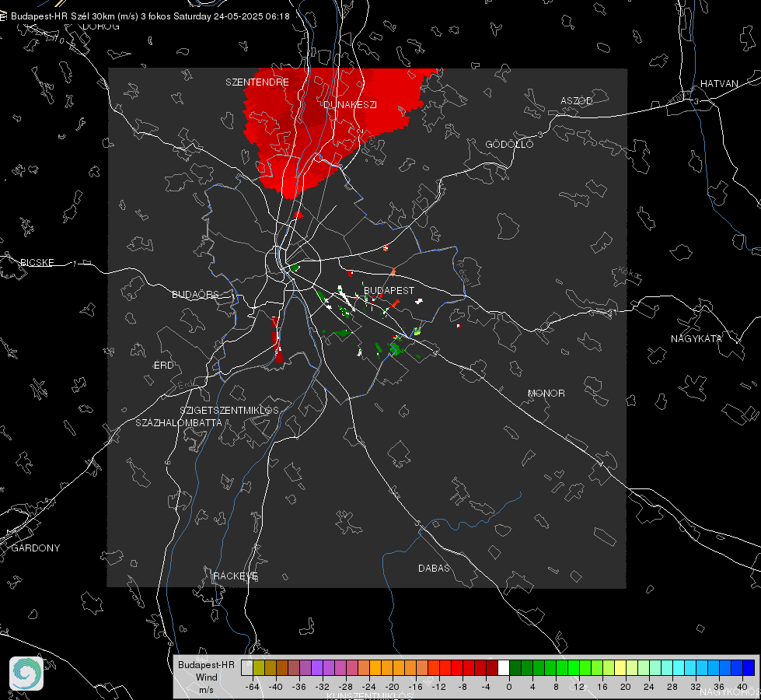761x700 pixels.
Task: Click the radar title text with date 24-05-2025 06:18
Action: point(150,16)
